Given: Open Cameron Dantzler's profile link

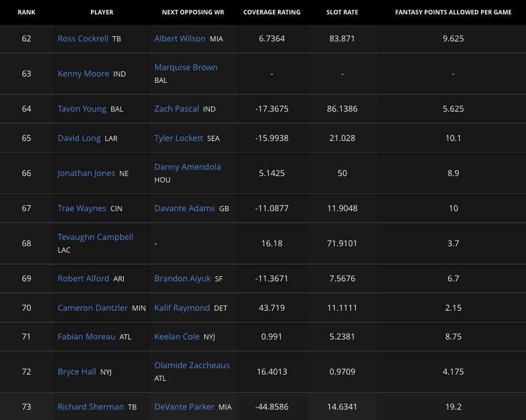Looking at the screenshot, I should coord(93,308).
